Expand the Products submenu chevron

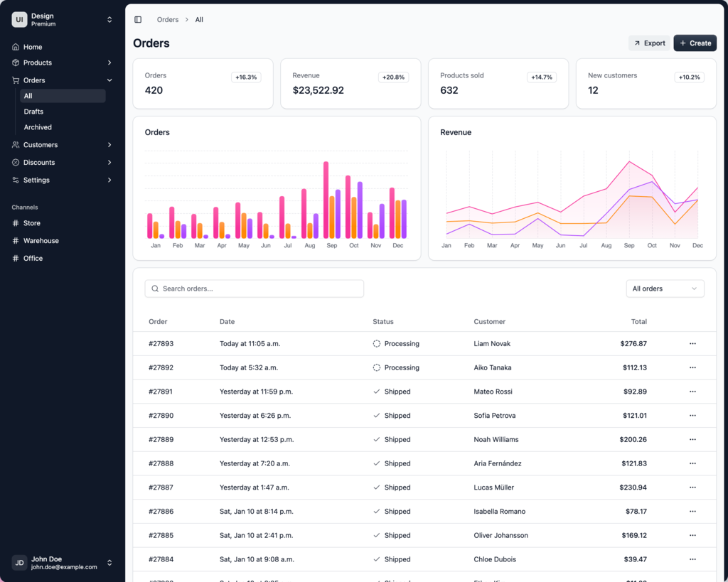109,63
